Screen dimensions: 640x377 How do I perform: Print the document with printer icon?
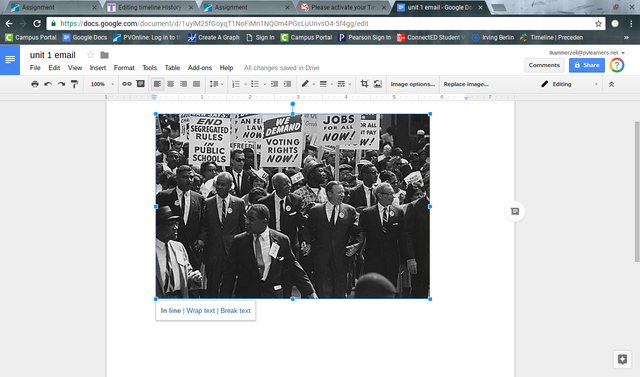pos(35,84)
